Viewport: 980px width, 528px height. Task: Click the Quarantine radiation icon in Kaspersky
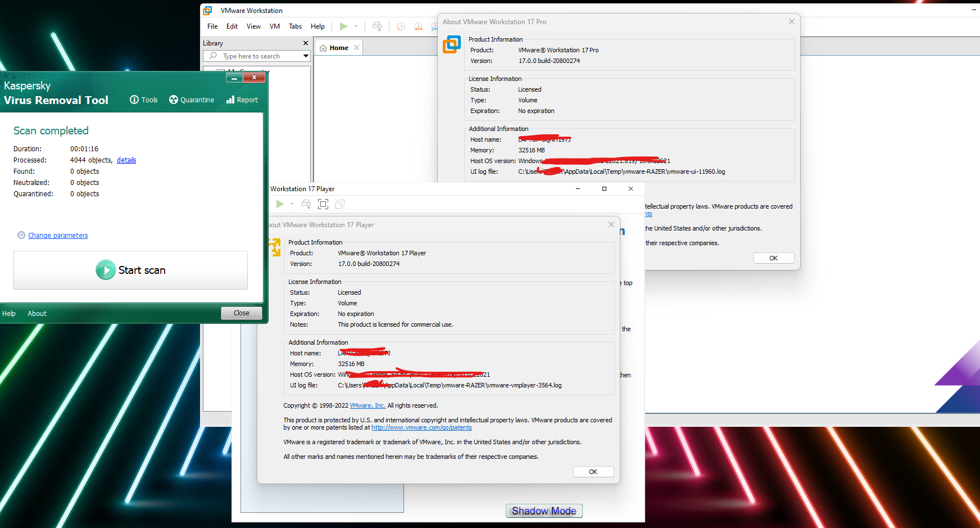pyautogui.click(x=174, y=100)
